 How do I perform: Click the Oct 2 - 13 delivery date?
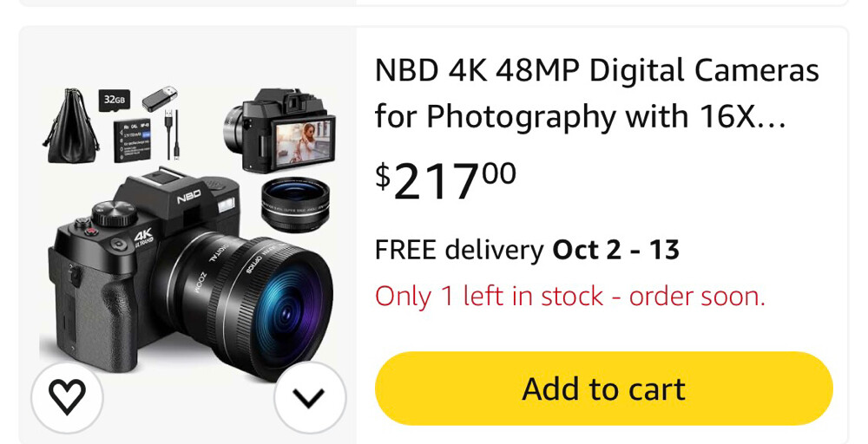pos(615,250)
